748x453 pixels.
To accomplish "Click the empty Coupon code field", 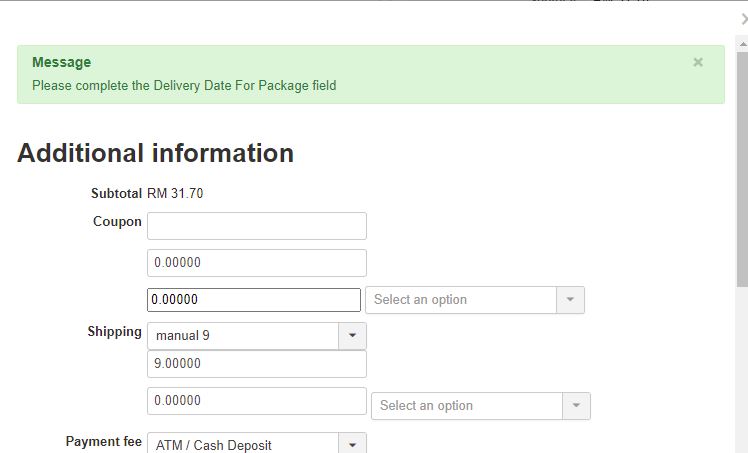I will pyautogui.click(x=256, y=226).
